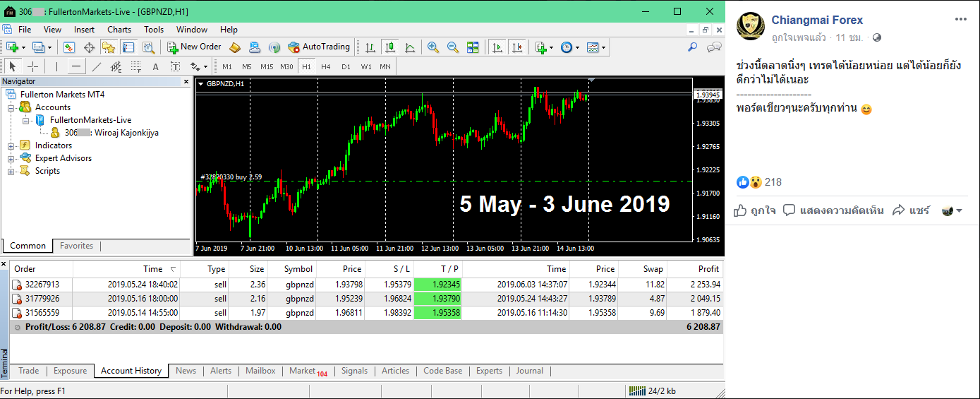The width and height of the screenshot is (980, 399).
Task: Open the Insert menu
Action: point(84,30)
